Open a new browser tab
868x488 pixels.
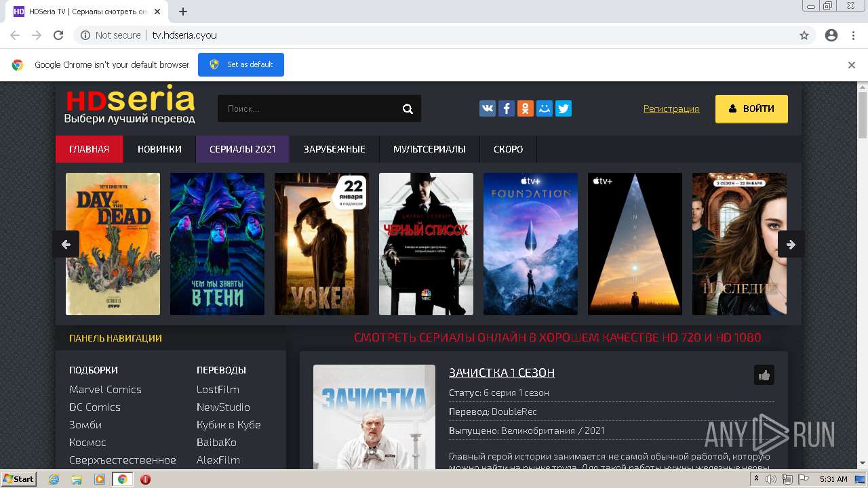point(183,12)
